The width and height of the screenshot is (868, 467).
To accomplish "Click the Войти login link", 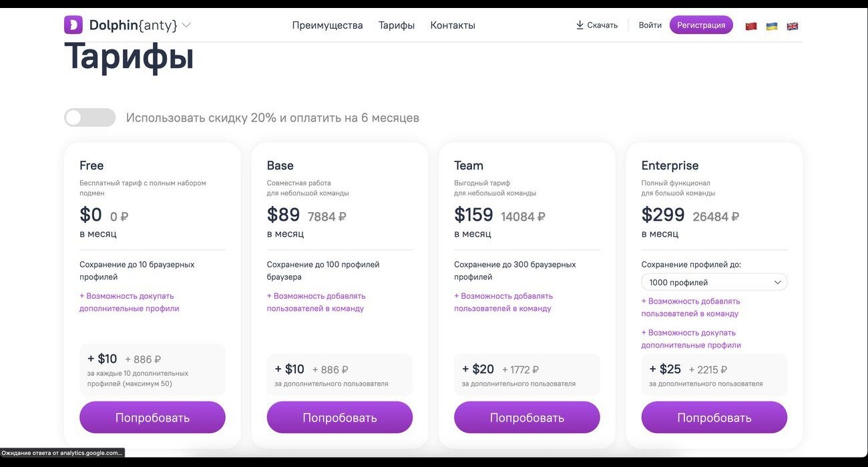I will pos(650,25).
